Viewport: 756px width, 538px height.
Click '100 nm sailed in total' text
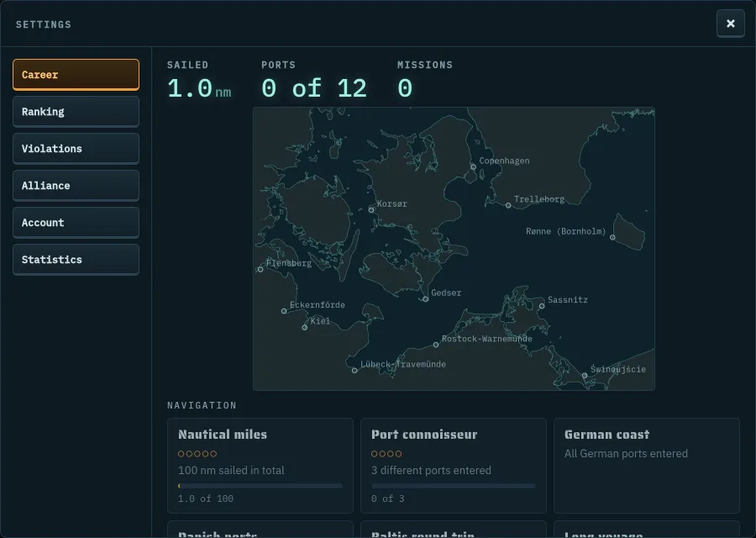[231, 471]
